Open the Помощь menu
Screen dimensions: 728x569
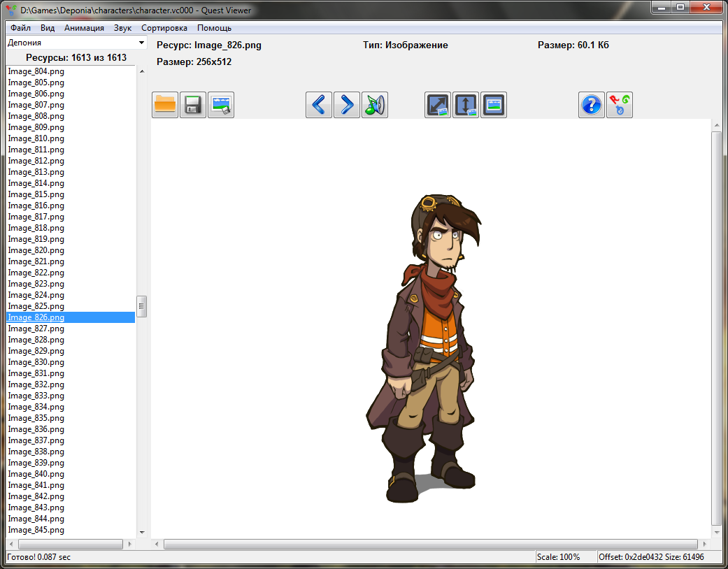pos(214,28)
